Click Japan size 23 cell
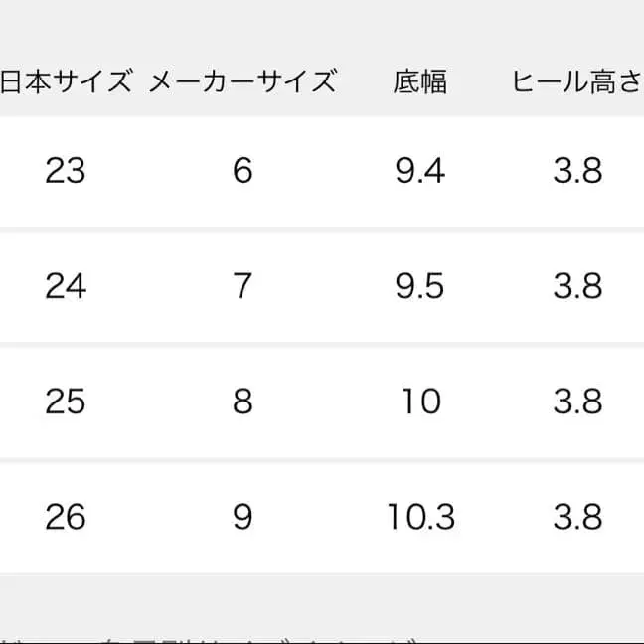Screen dimensions: 644x644 point(66,172)
